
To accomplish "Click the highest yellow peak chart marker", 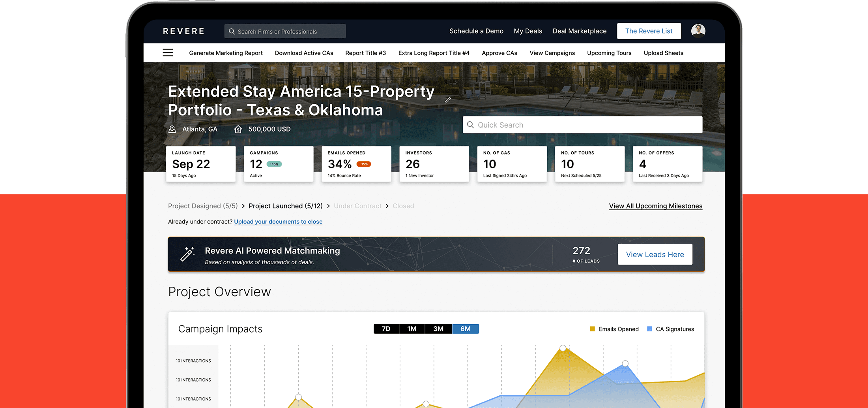I will click(563, 348).
